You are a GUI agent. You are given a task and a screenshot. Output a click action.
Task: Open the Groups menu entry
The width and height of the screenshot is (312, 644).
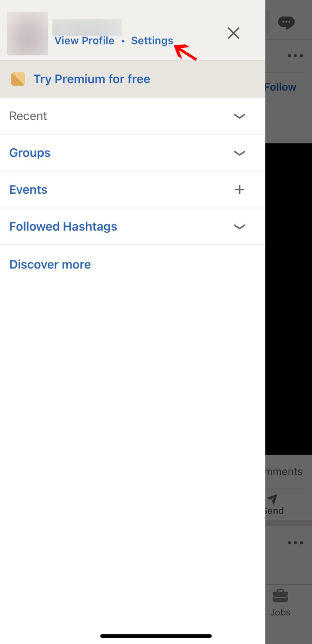(29, 153)
